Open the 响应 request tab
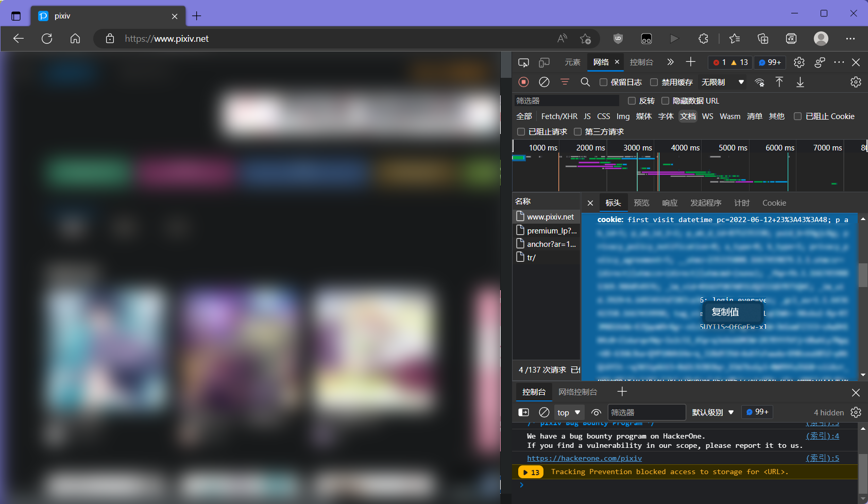This screenshot has width=868, height=504. click(670, 203)
